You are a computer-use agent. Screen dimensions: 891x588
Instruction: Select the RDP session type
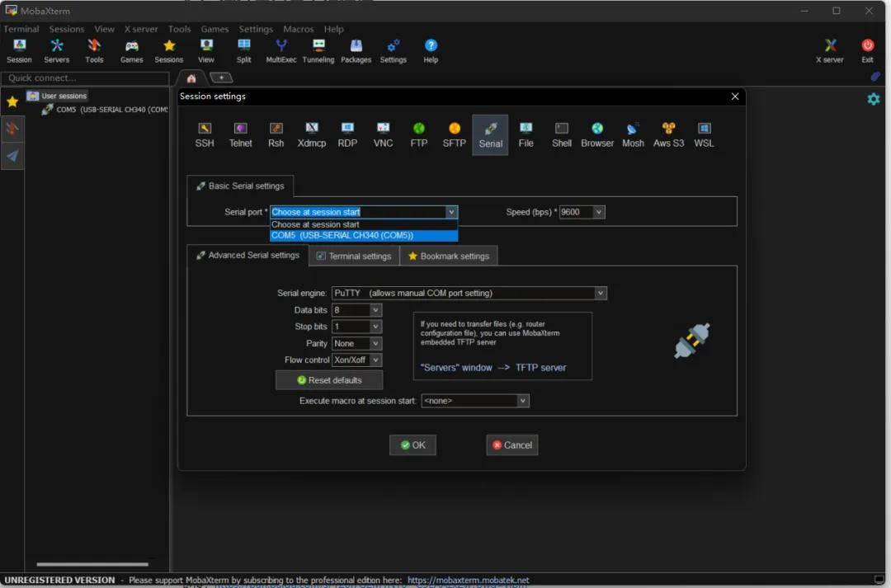coord(347,134)
